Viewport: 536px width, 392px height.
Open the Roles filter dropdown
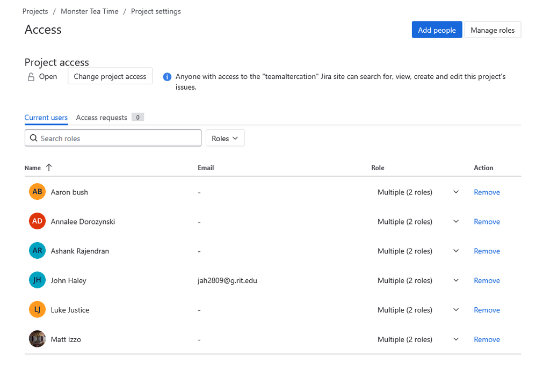(225, 138)
